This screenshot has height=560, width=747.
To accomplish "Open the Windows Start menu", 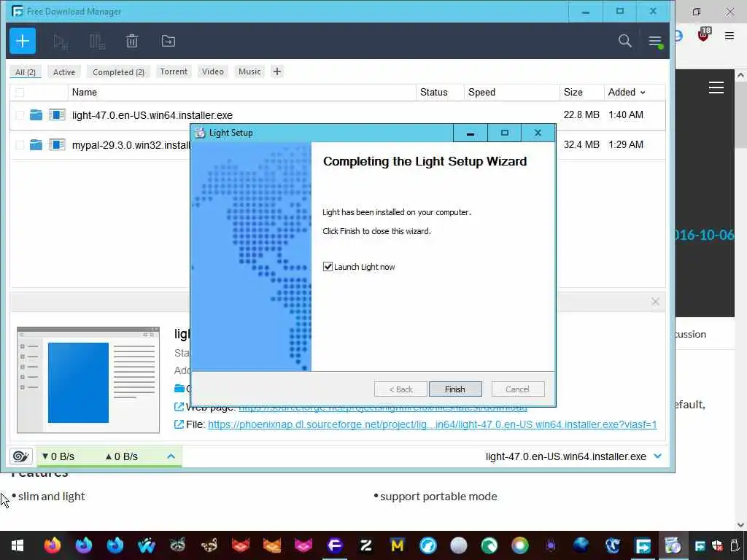I will pyautogui.click(x=18, y=545).
